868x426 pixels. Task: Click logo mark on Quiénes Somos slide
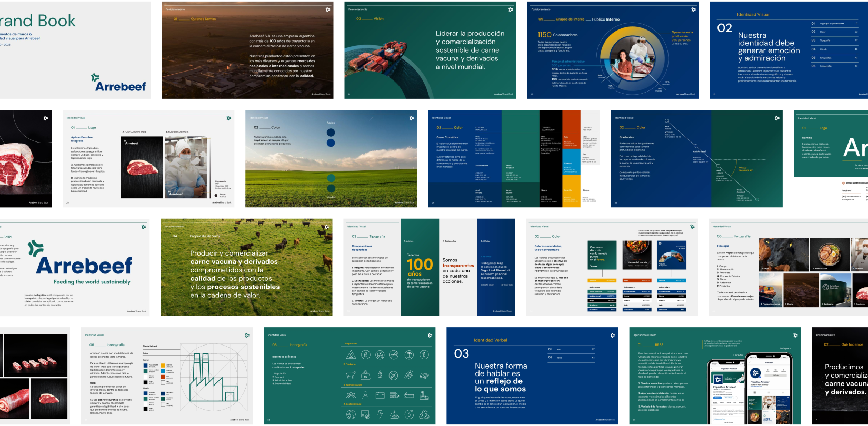[x=327, y=9]
